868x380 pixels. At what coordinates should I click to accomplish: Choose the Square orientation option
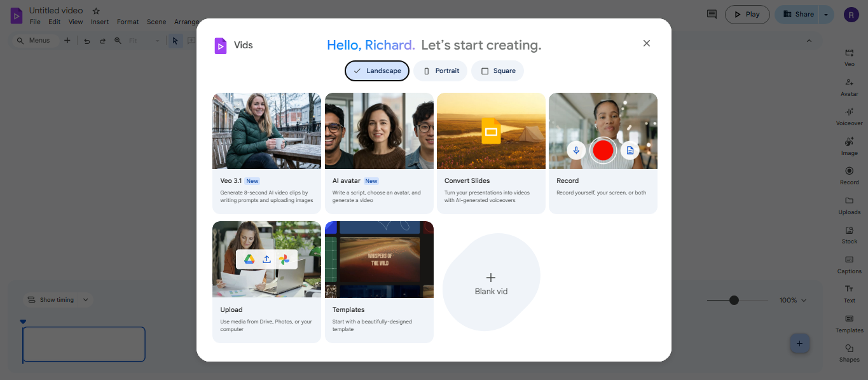(497, 71)
